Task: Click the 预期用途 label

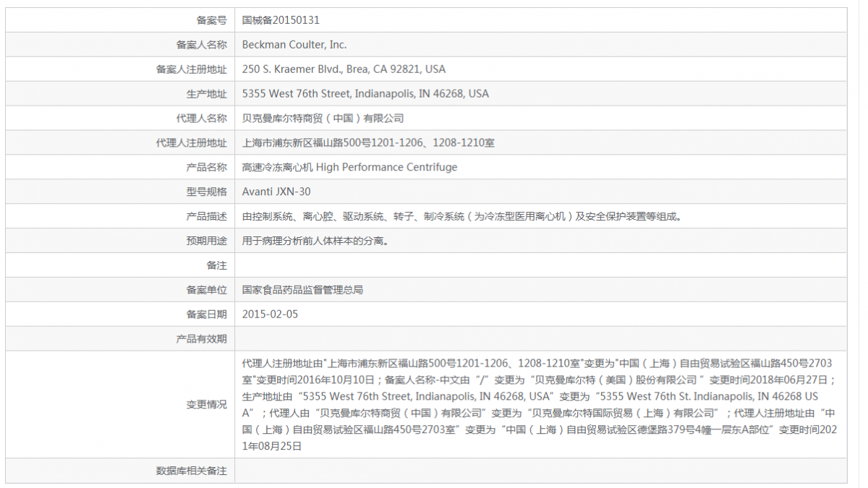Action: [206, 241]
